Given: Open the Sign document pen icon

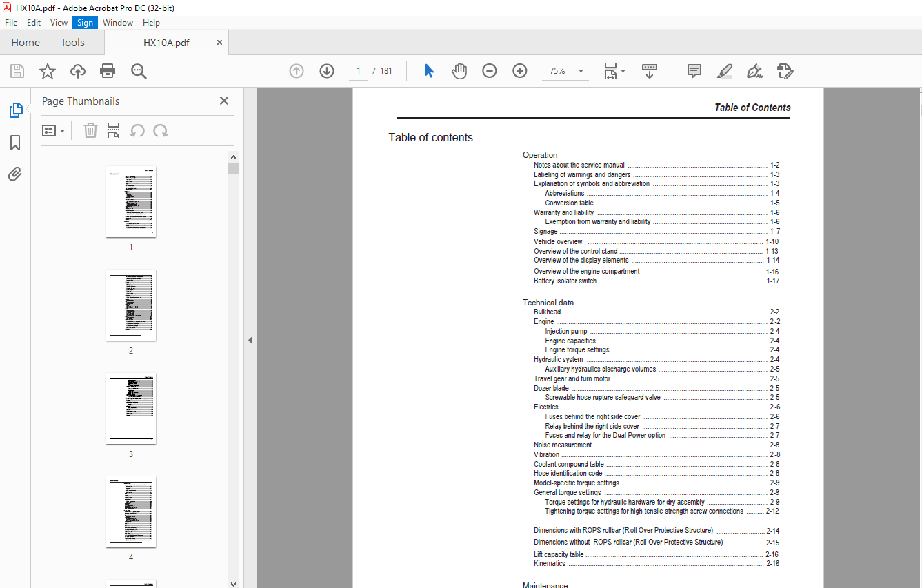Looking at the screenshot, I should click(x=754, y=71).
